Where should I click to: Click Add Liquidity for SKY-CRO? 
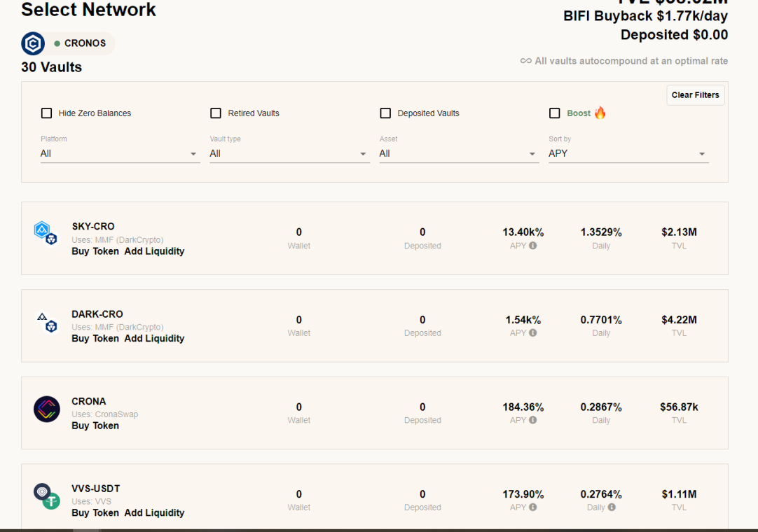point(154,251)
